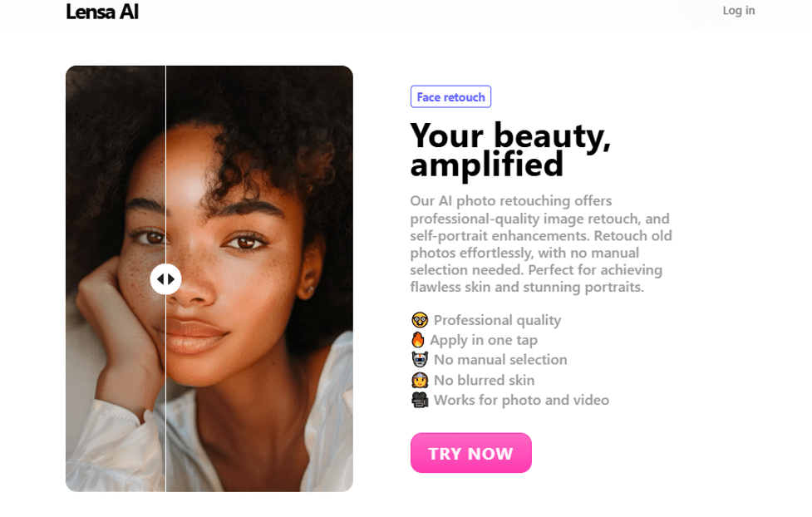Image resolution: width=812 pixels, height=517 pixels.
Task: Click the Face retouch badge
Action: 450,96
